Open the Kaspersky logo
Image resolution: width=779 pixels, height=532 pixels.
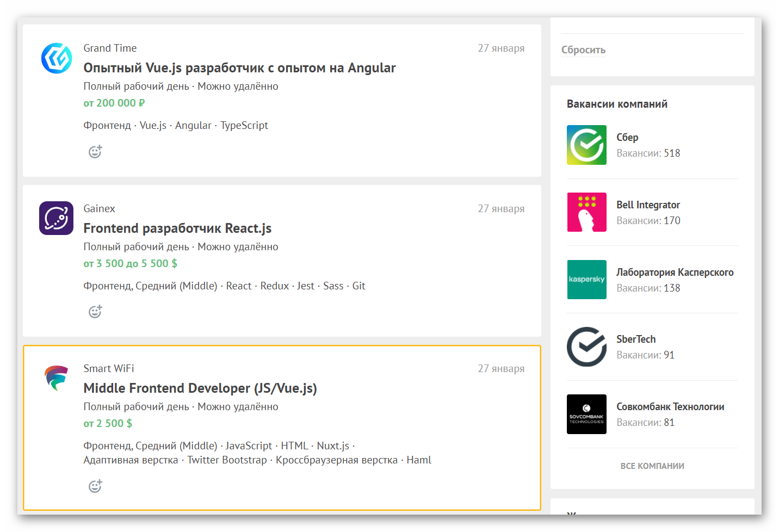[586, 280]
